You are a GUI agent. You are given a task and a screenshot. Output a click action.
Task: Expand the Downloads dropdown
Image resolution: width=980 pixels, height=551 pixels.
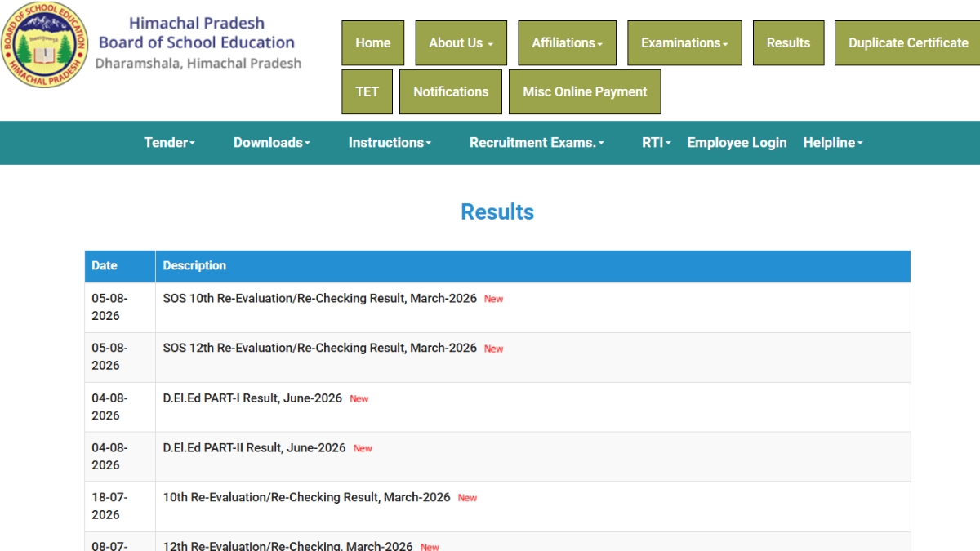[272, 143]
